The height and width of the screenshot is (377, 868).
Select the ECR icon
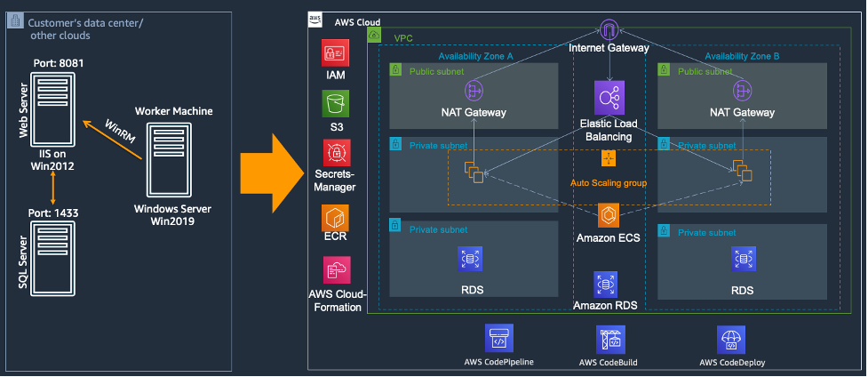(336, 219)
